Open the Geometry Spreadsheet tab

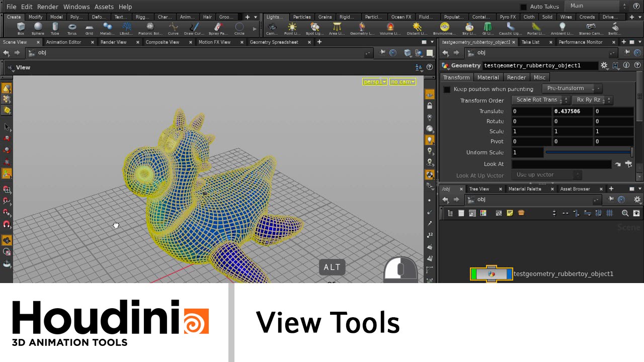[x=274, y=42]
